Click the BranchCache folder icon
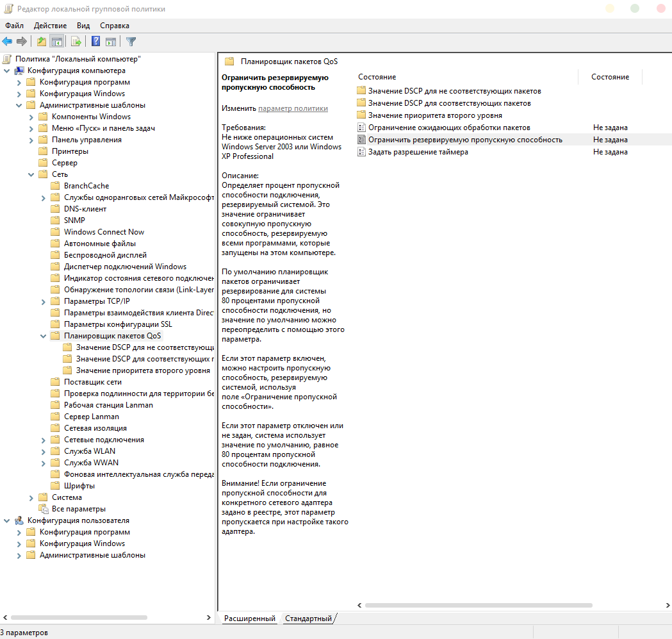 coord(55,186)
